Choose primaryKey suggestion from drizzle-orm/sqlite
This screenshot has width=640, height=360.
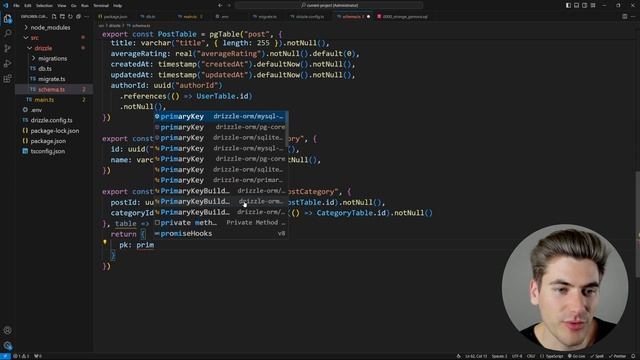tap(221, 138)
